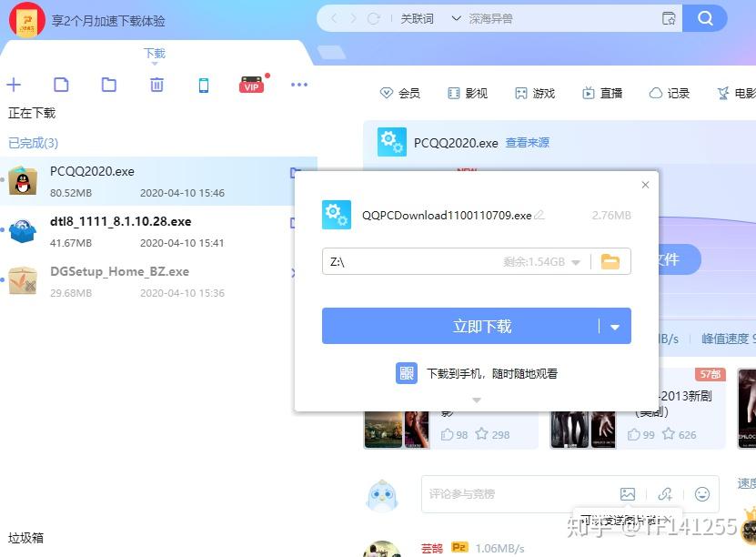Expand the save path dropdown arrow
This screenshot has height=557, width=756.
tap(576, 262)
